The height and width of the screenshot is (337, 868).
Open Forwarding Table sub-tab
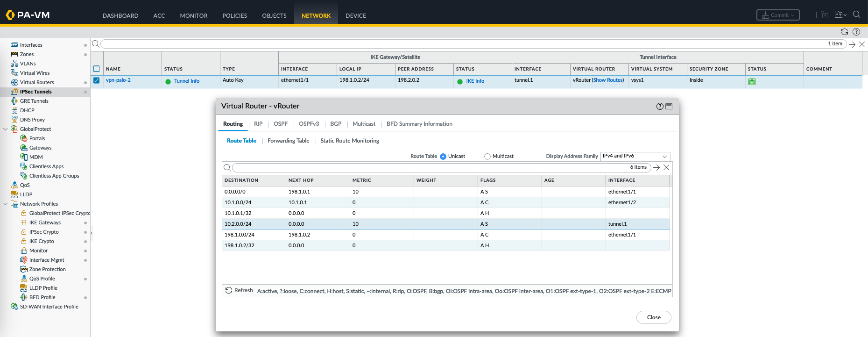point(288,141)
